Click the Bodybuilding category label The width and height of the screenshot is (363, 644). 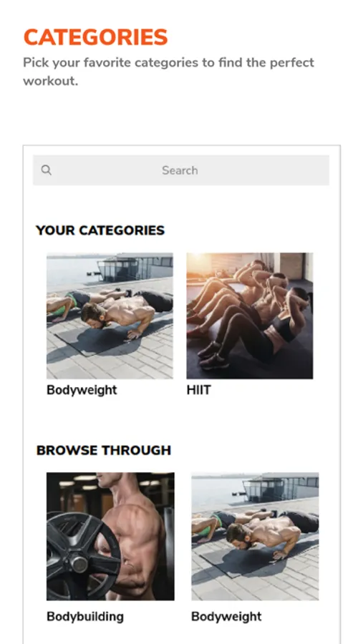(x=85, y=617)
